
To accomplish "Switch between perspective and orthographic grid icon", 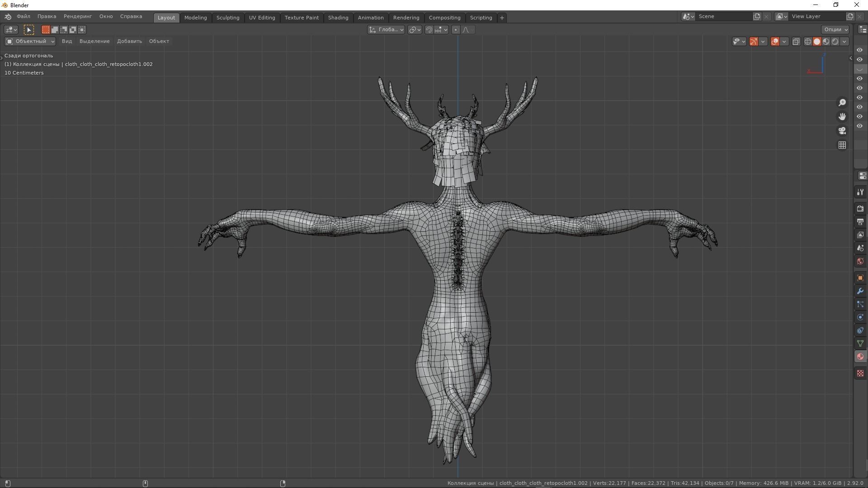I will [842, 145].
